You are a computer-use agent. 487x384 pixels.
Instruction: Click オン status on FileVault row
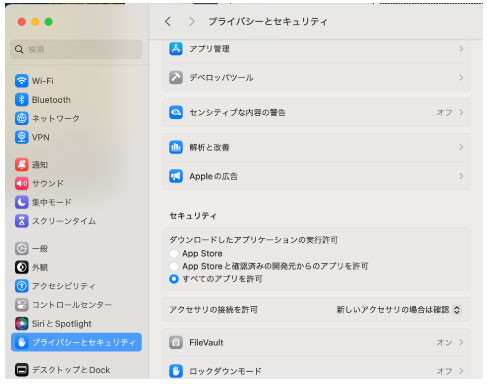pyautogui.click(x=444, y=342)
